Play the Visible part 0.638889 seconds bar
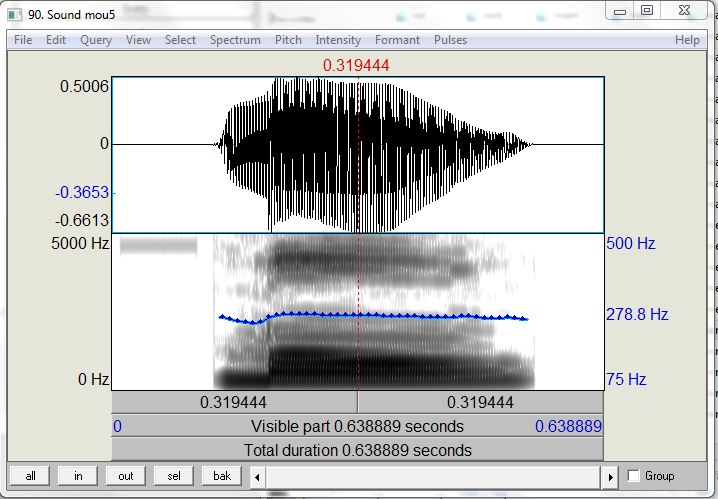 click(358, 426)
